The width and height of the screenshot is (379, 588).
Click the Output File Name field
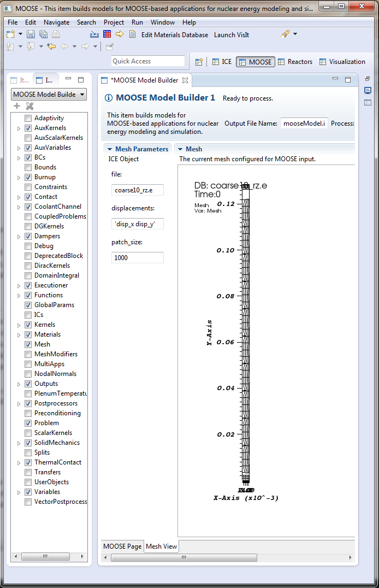[304, 124]
